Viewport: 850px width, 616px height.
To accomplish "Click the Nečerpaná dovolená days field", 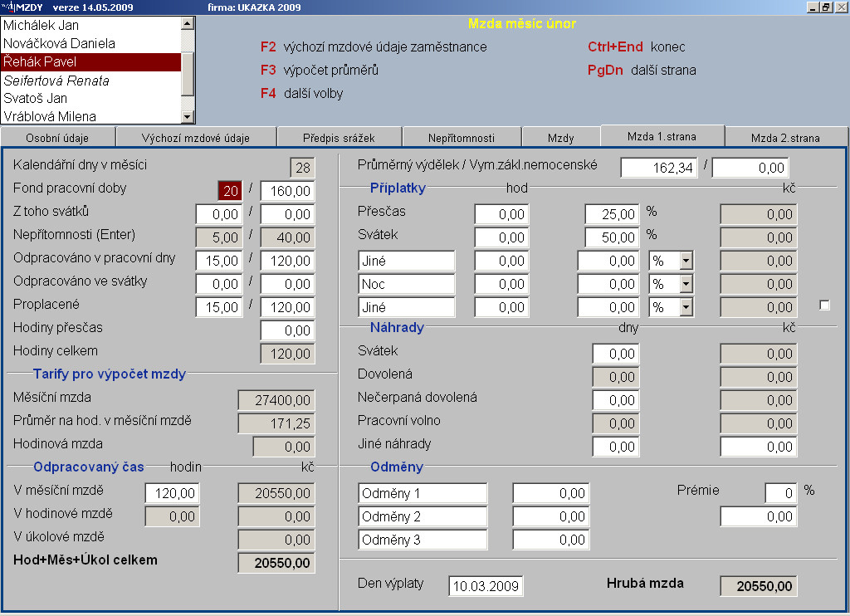I will 616,401.
